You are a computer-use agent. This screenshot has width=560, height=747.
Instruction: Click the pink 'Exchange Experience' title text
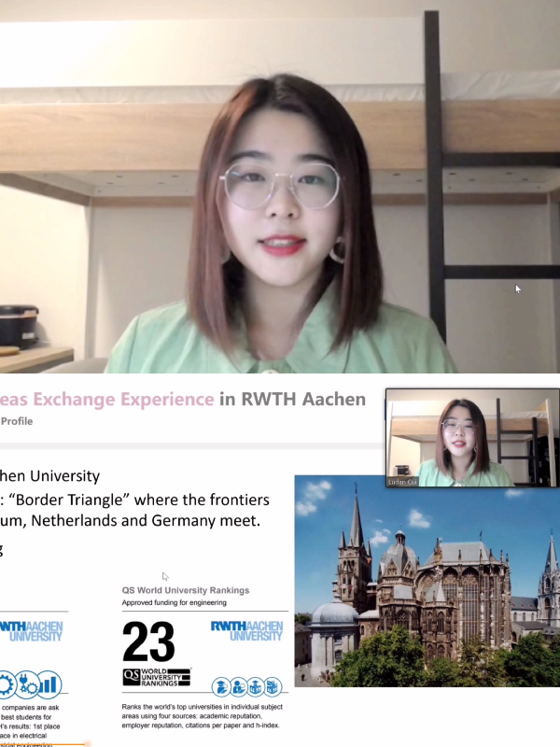(123, 400)
